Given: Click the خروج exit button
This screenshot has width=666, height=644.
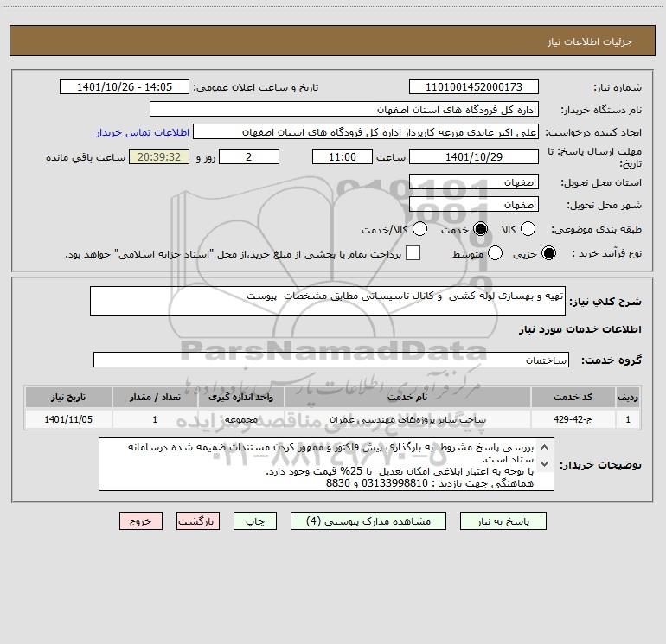Looking at the screenshot, I should tap(141, 521).
